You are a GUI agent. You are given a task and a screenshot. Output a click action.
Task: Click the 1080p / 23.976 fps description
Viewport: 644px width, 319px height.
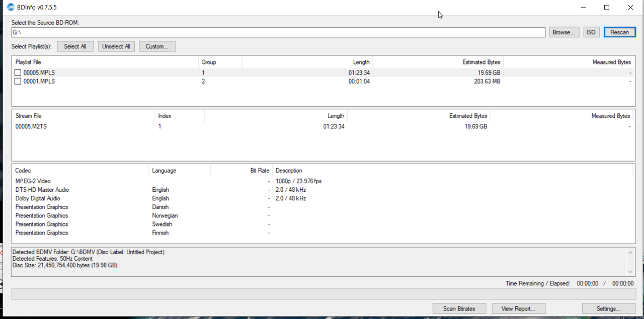coord(298,181)
